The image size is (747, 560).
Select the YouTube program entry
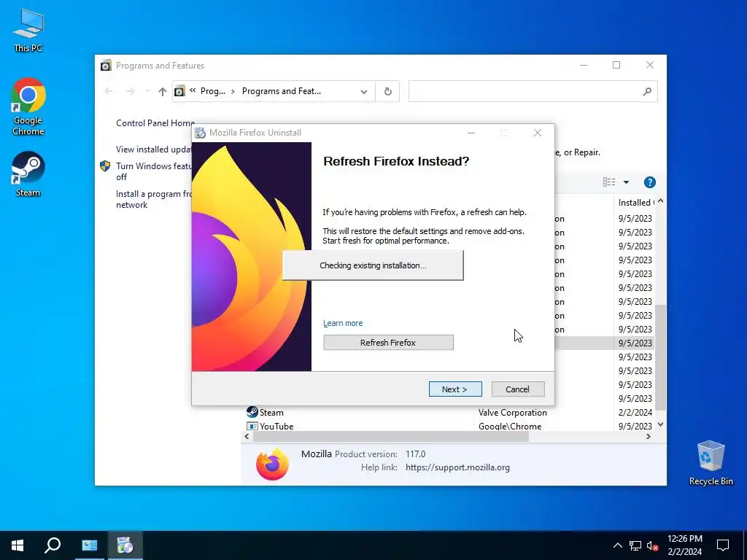click(276, 426)
